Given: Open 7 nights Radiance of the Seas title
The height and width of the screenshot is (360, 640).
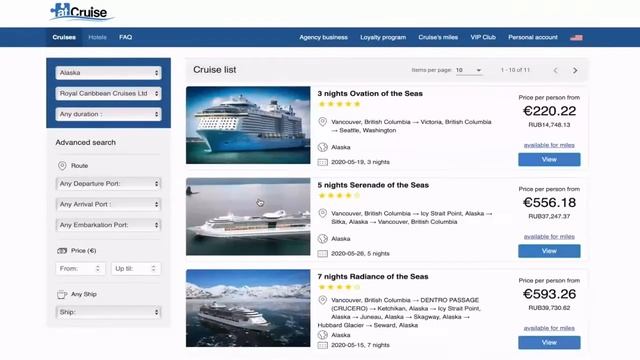Looking at the screenshot, I should click(x=373, y=276).
